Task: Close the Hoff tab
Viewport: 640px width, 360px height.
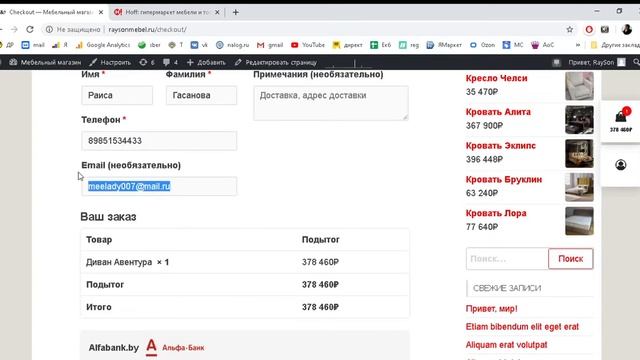Action: (217, 12)
